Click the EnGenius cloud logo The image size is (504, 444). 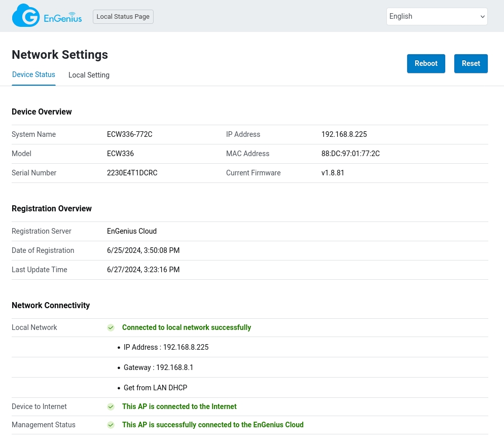pyautogui.click(x=47, y=16)
